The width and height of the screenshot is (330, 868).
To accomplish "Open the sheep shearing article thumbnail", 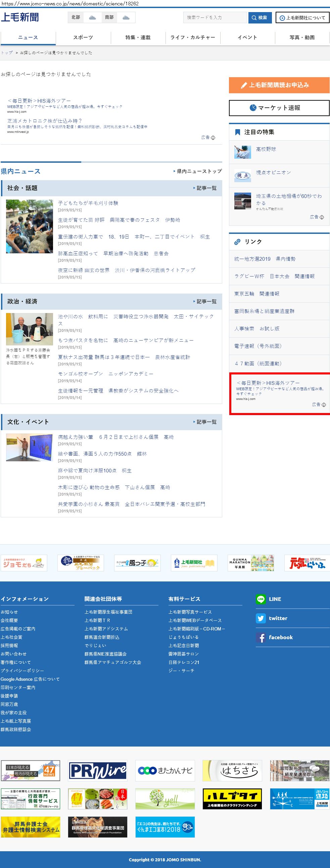I will pyautogui.click(x=30, y=226).
